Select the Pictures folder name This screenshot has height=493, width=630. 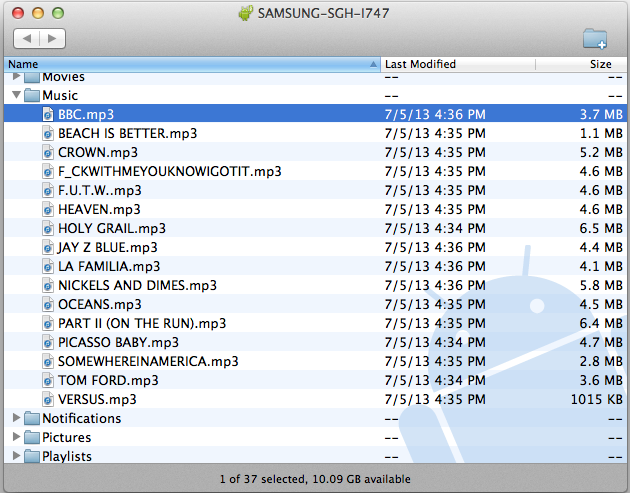point(67,437)
